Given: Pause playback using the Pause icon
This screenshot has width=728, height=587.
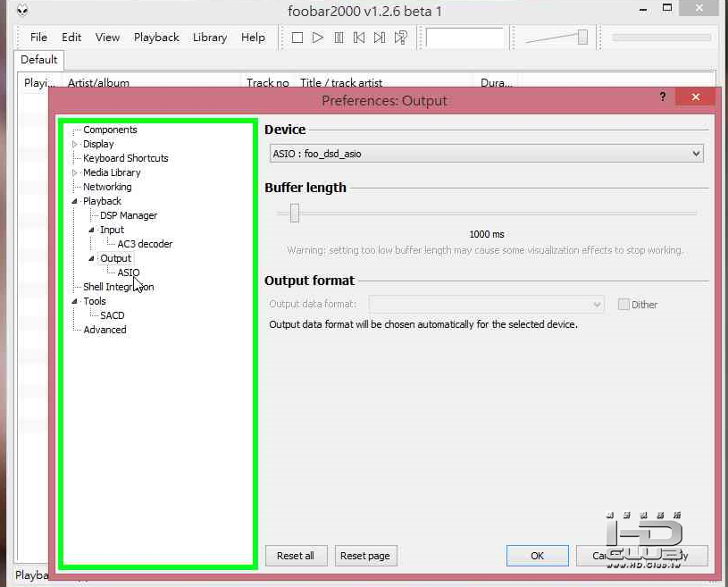Looking at the screenshot, I should [339, 38].
